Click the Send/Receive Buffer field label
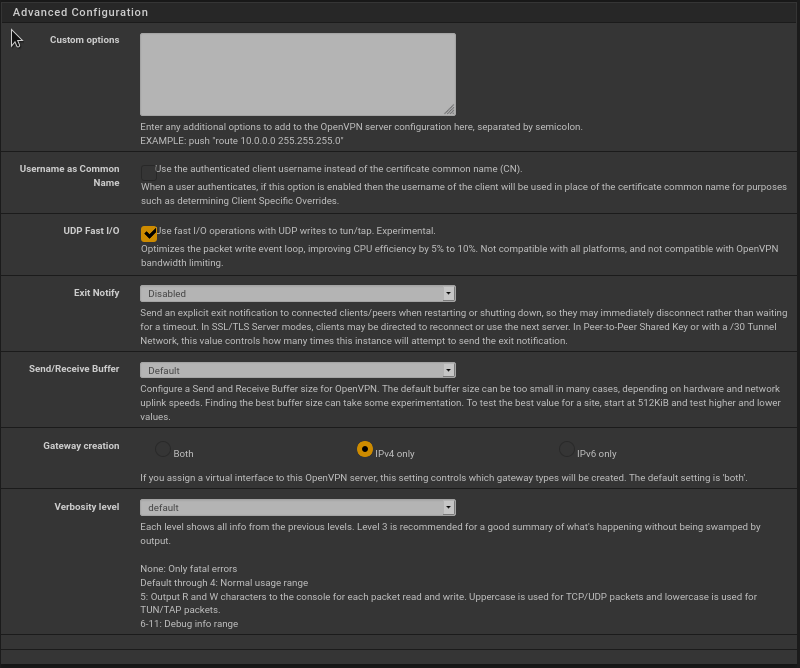Viewport: 800px width, 668px height. tap(74, 369)
